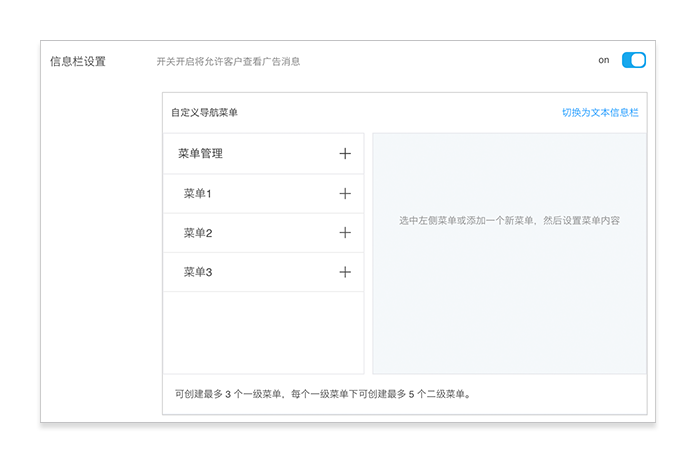The width and height of the screenshot is (696, 463).
Task: Click the 信息栏设置 section heading
Action: 78,62
